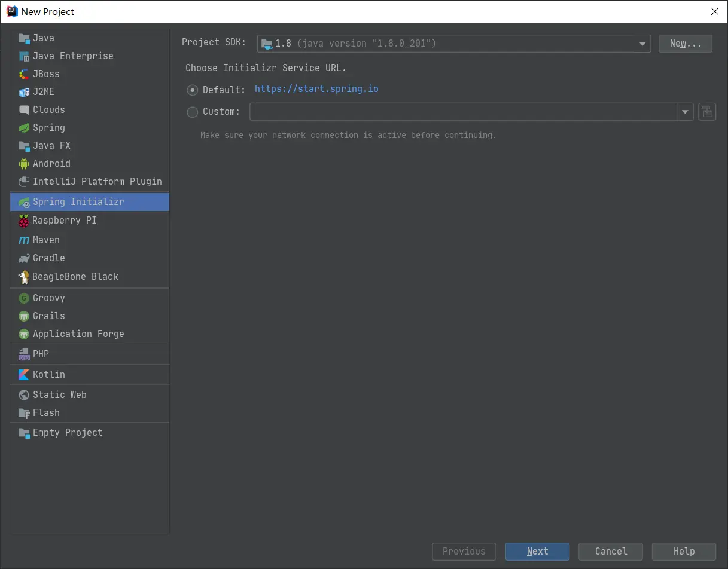Click the Application Forge icon
This screenshot has height=569, width=728.
click(24, 334)
